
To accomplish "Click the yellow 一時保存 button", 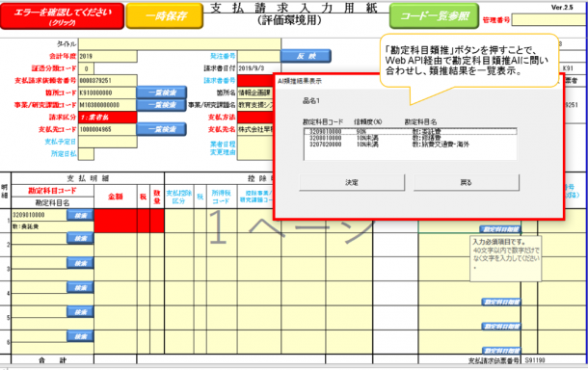I will click(x=164, y=16).
